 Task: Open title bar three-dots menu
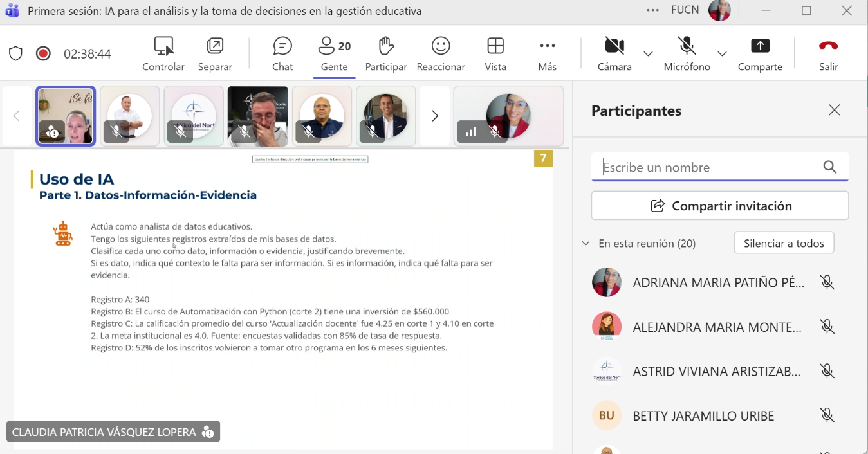tap(652, 10)
